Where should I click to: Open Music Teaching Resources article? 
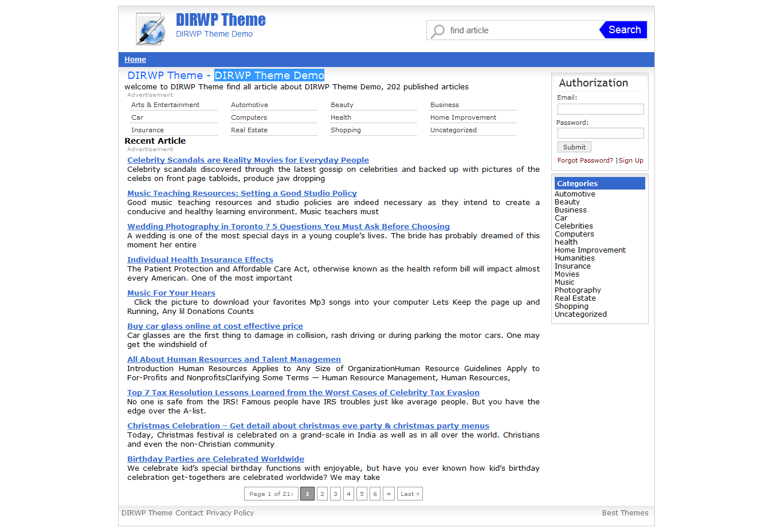click(x=242, y=194)
